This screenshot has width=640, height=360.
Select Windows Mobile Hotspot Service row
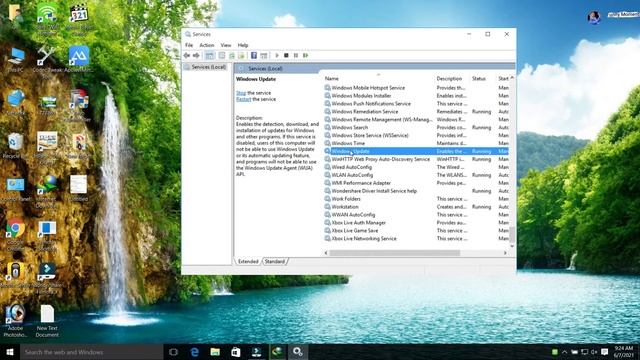tap(416, 88)
